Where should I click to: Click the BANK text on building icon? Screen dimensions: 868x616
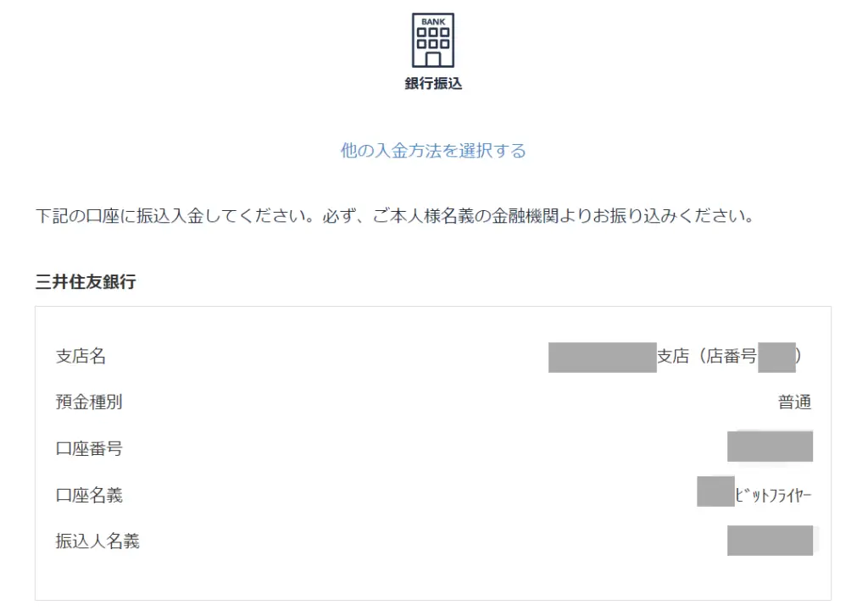tap(433, 21)
